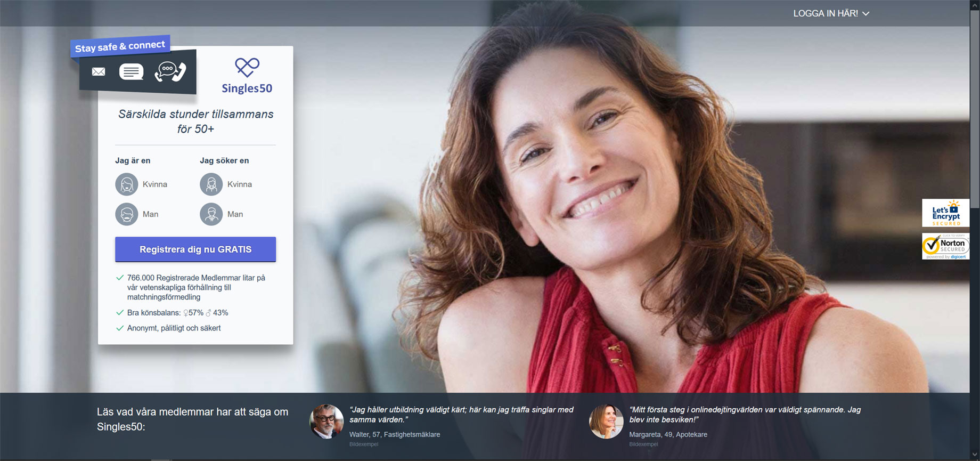
Task: Click the phone chat icon
Action: (x=170, y=71)
